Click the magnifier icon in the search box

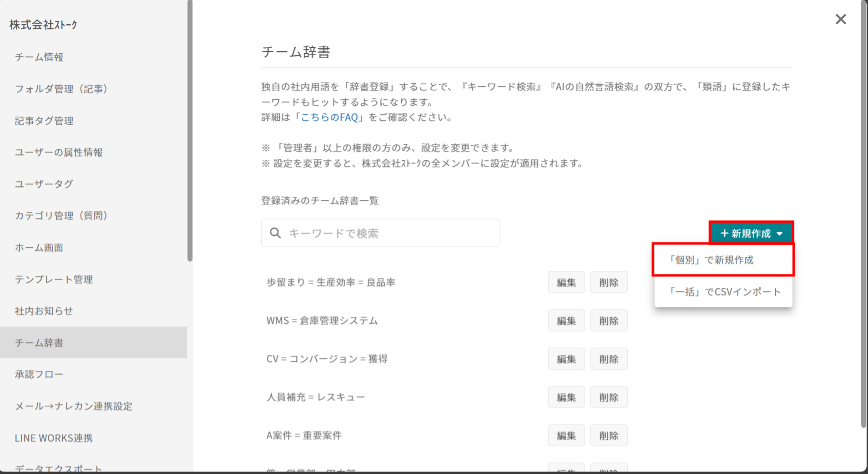tap(275, 233)
